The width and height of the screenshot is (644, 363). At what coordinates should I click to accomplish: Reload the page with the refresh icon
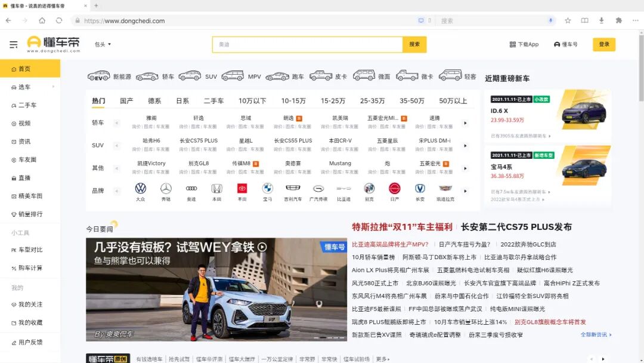point(59,20)
